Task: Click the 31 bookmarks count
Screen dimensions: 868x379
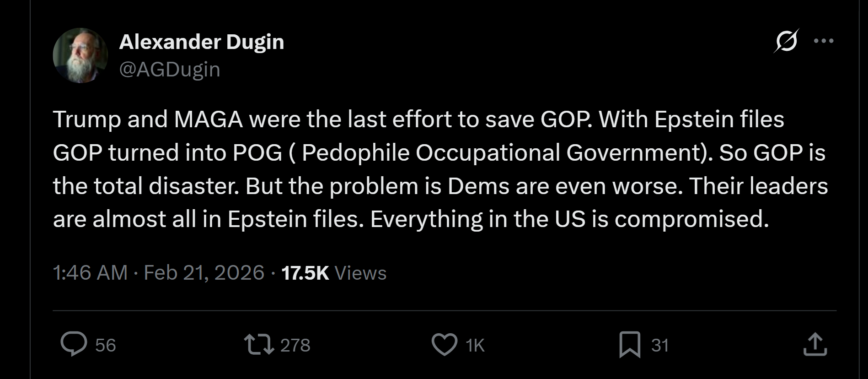Action: [659, 345]
